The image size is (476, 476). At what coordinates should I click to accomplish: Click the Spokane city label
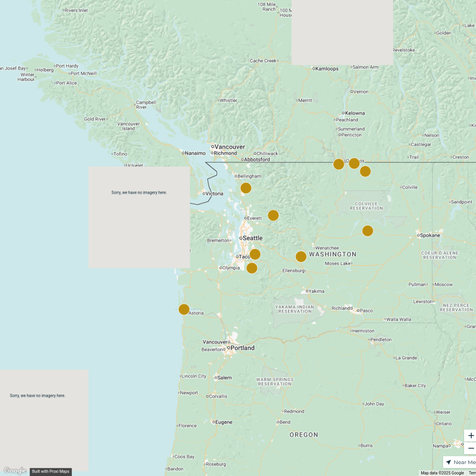tap(429, 235)
